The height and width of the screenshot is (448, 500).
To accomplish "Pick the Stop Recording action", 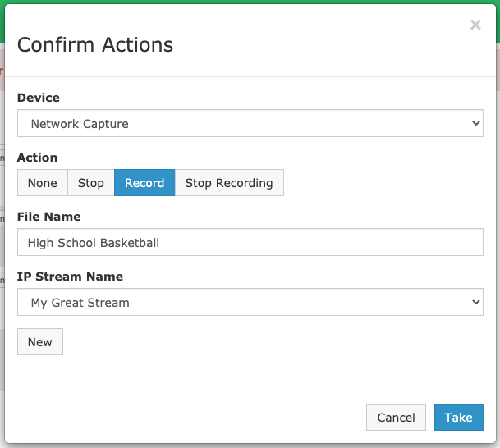I will pos(229,183).
